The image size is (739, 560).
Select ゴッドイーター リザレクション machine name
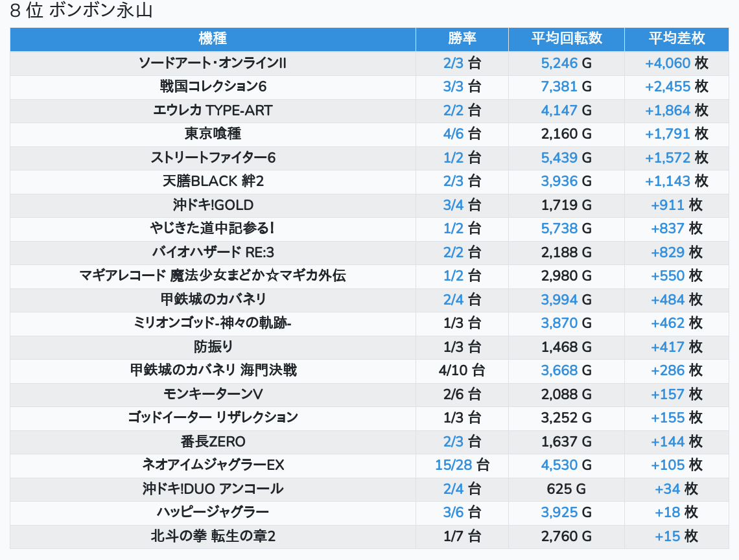coord(213,417)
